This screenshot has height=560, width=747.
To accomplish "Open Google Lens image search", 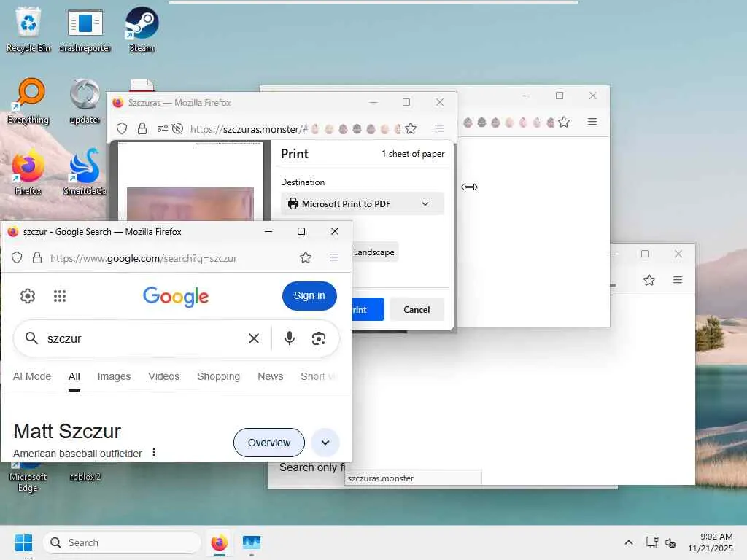I will tap(319, 338).
